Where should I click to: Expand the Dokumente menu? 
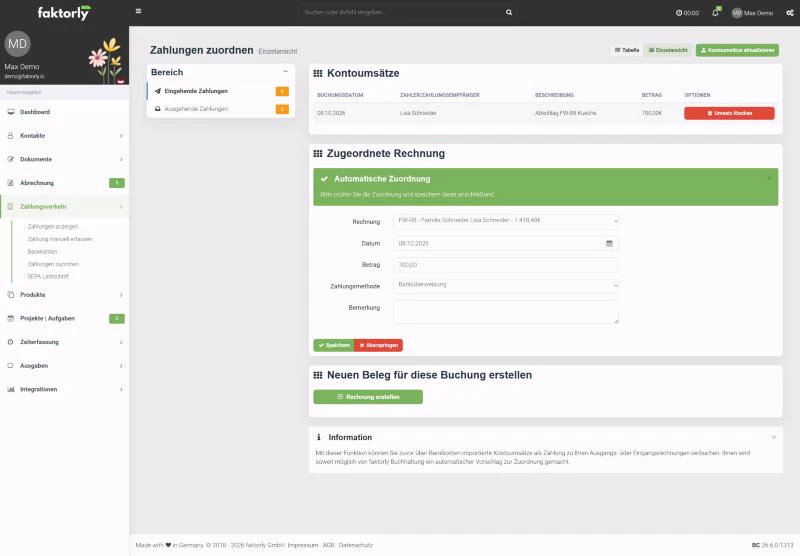[x=64, y=159]
